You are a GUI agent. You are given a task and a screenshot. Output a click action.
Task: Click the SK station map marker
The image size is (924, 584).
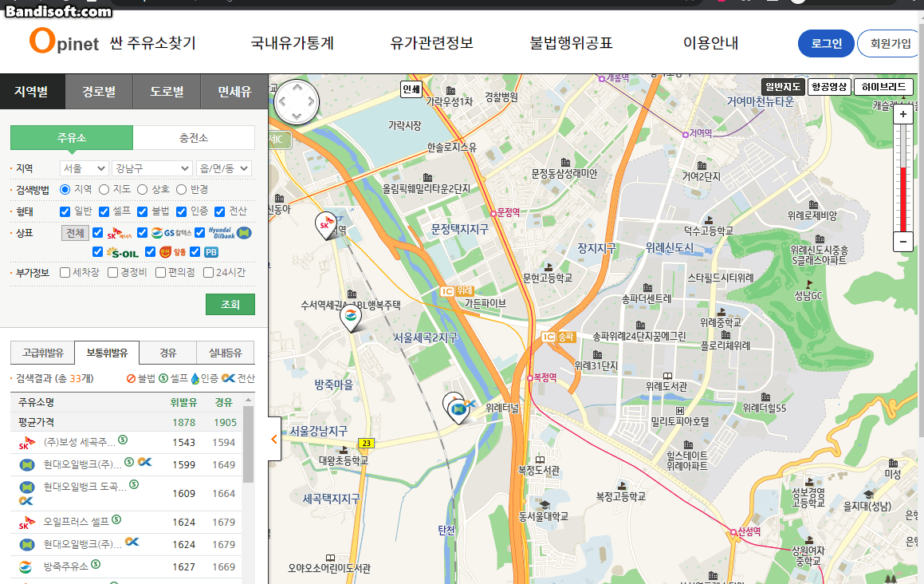click(326, 225)
